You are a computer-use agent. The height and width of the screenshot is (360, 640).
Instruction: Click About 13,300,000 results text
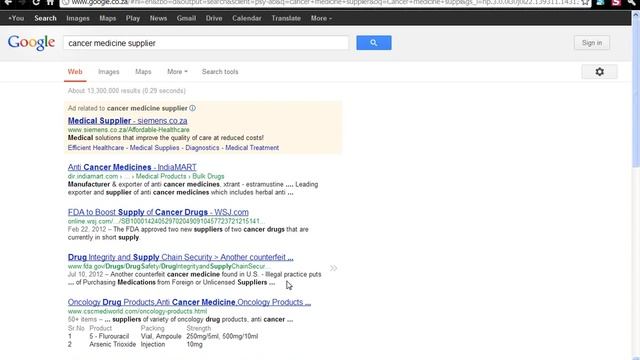(x=127, y=91)
